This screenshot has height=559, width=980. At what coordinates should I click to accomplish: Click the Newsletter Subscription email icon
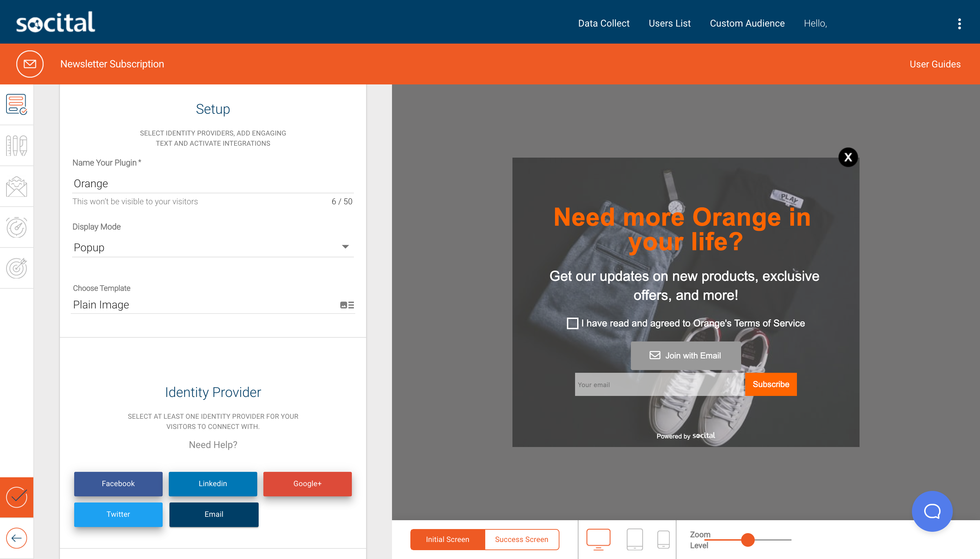(30, 64)
